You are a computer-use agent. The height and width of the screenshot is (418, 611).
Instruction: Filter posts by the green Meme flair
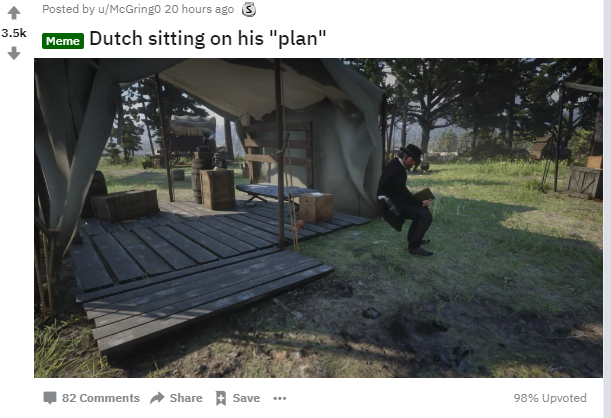click(x=63, y=41)
